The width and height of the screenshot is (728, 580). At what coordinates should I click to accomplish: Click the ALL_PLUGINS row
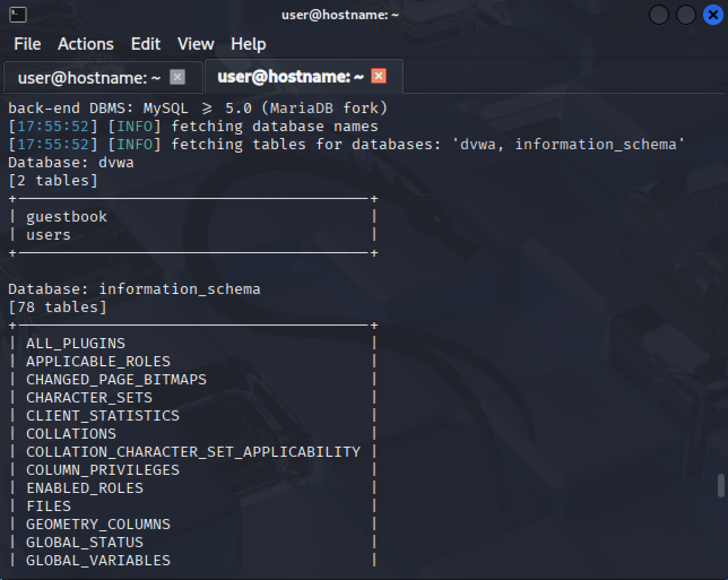[x=192, y=343]
